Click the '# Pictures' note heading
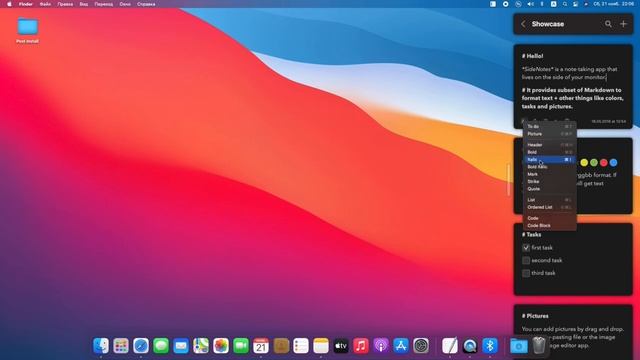 535,316
